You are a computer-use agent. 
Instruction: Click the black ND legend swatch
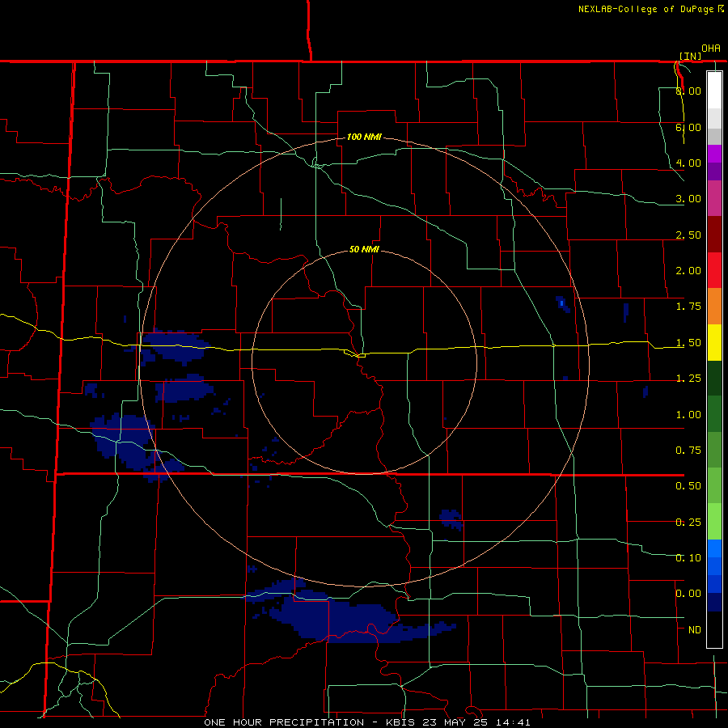click(x=714, y=629)
